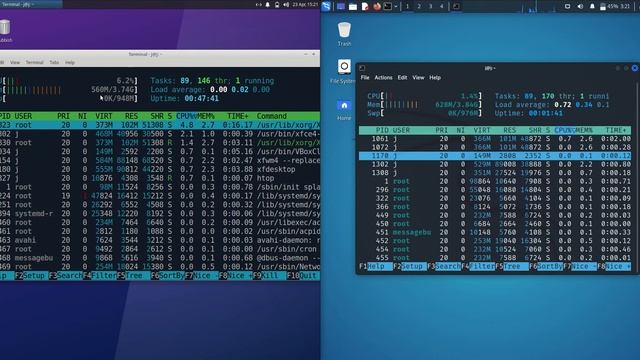
Task: Expand the terminal launcher dropdown arrow
Action: coord(396,7)
